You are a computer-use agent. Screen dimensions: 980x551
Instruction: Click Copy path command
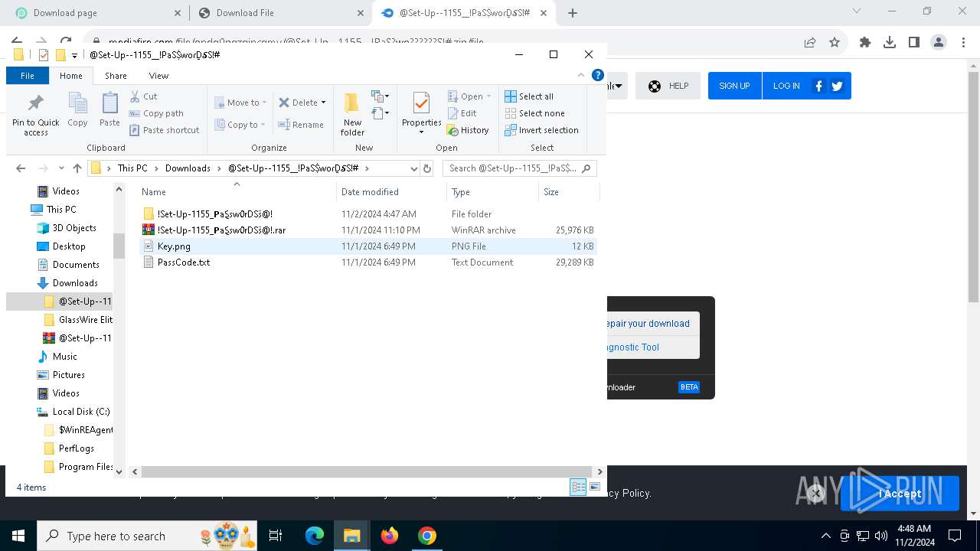coord(156,113)
